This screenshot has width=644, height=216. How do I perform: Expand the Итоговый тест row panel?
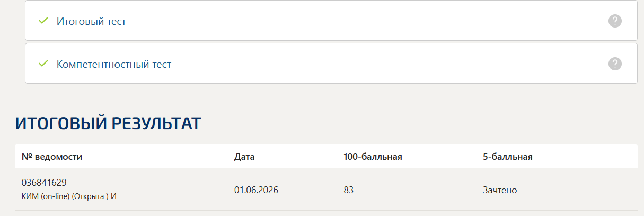pyautogui.click(x=331, y=21)
